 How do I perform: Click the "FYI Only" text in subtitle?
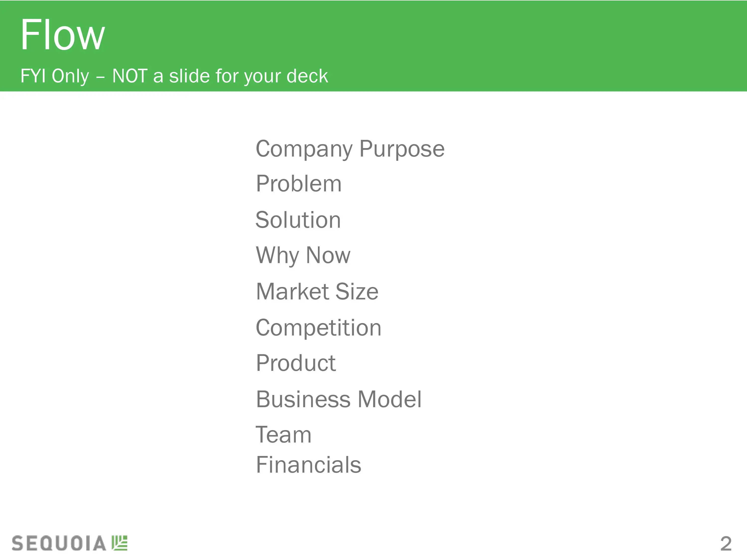(x=55, y=76)
